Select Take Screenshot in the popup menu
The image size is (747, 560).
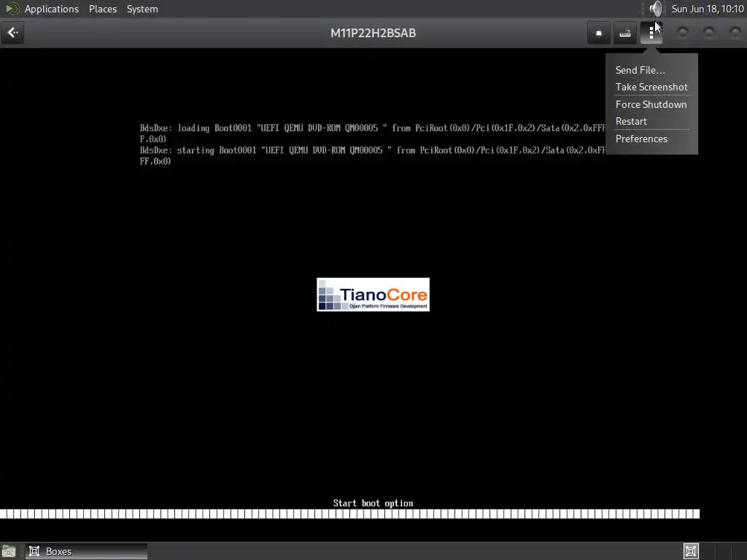[651, 87]
